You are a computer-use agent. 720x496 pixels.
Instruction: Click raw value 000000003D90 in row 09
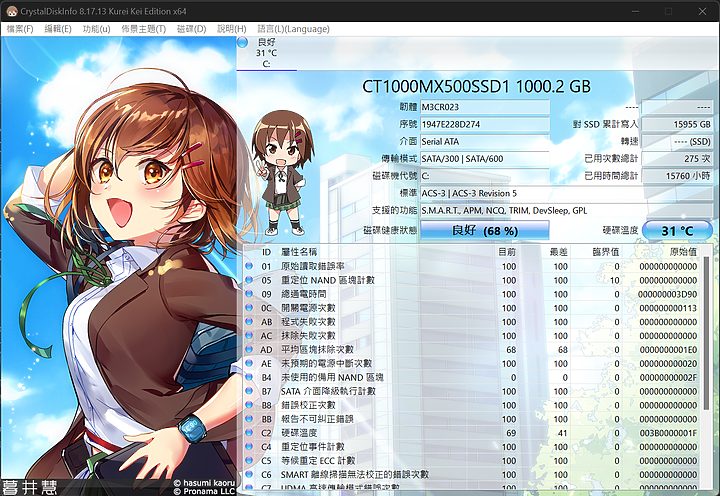[667, 294]
